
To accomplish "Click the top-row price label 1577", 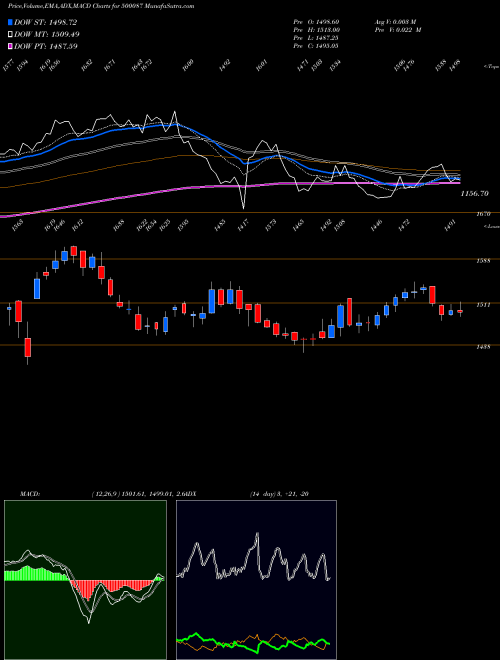I will click(x=8, y=66).
